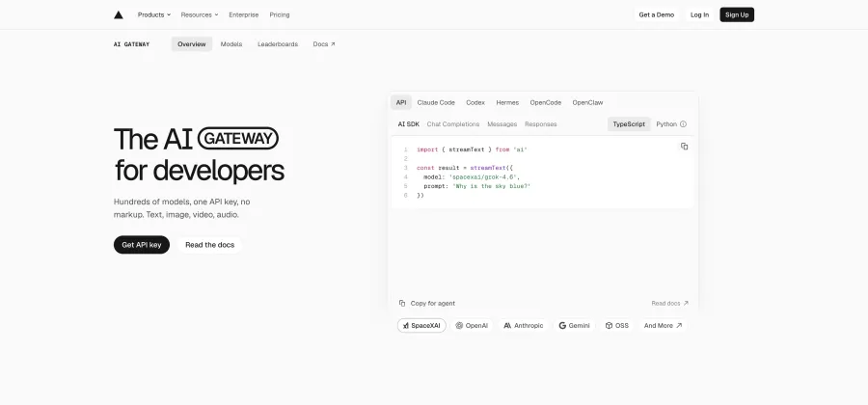
Task: Click the 'Why is the sky blue?' prompt text
Action: pos(492,186)
